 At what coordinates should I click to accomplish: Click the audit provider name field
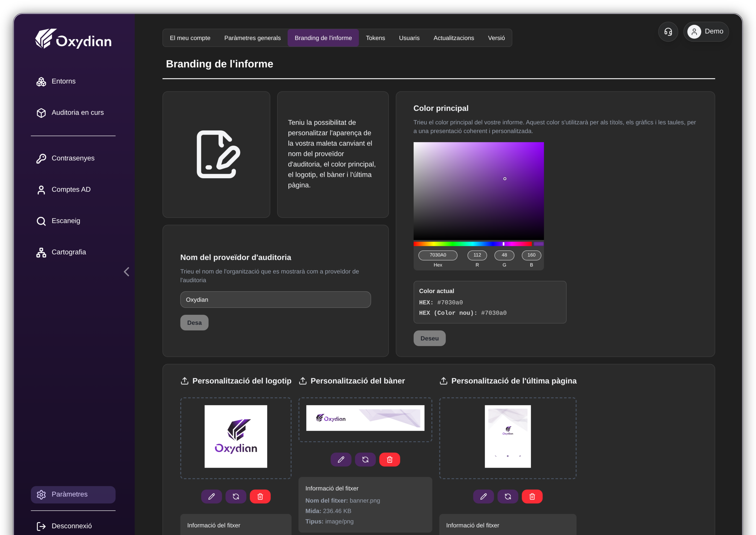pyautogui.click(x=276, y=300)
